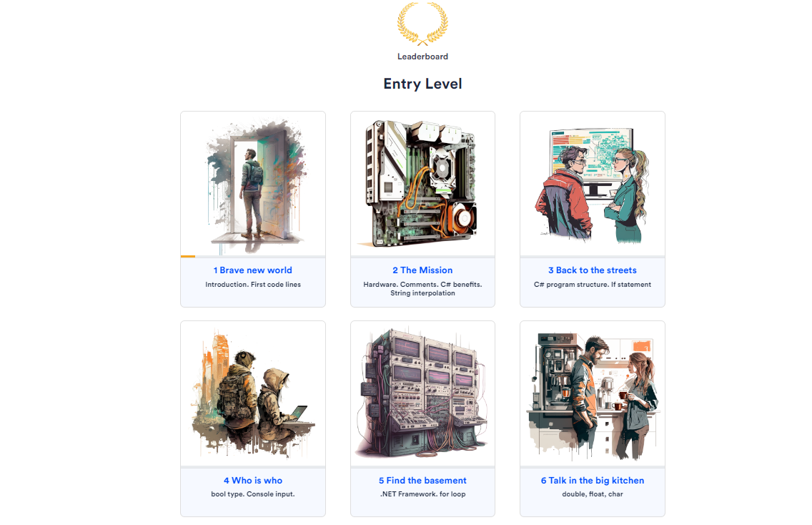Open the Leaderboard link

pyautogui.click(x=422, y=57)
